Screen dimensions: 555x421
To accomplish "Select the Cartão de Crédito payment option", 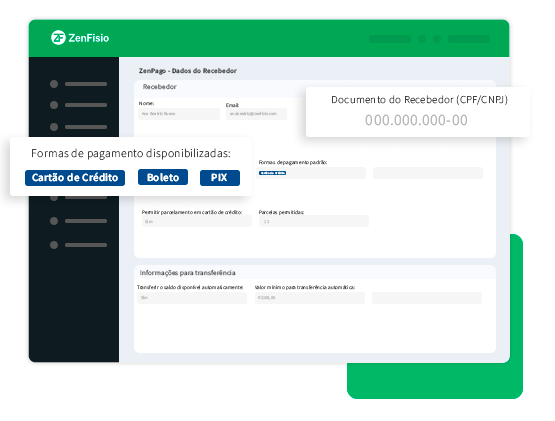I will pos(75,177).
